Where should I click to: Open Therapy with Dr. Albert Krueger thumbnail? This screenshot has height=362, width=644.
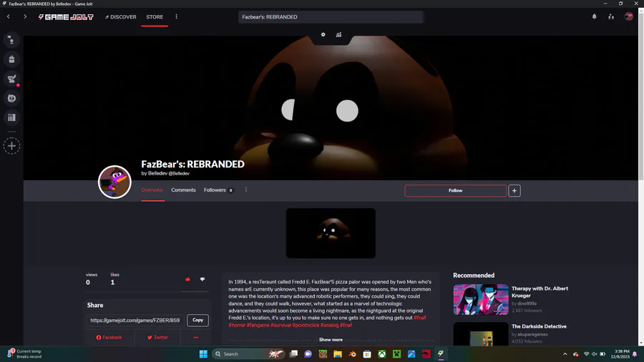(481, 299)
